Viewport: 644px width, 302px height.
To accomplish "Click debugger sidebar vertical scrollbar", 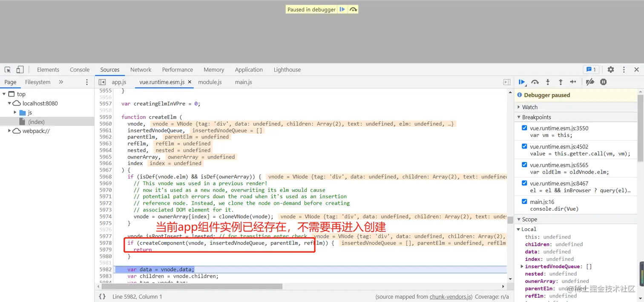I will [640, 128].
